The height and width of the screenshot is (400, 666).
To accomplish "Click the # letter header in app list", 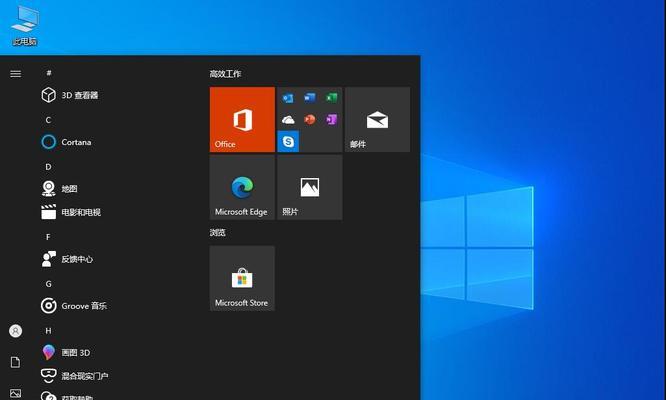I will [x=49, y=73].
